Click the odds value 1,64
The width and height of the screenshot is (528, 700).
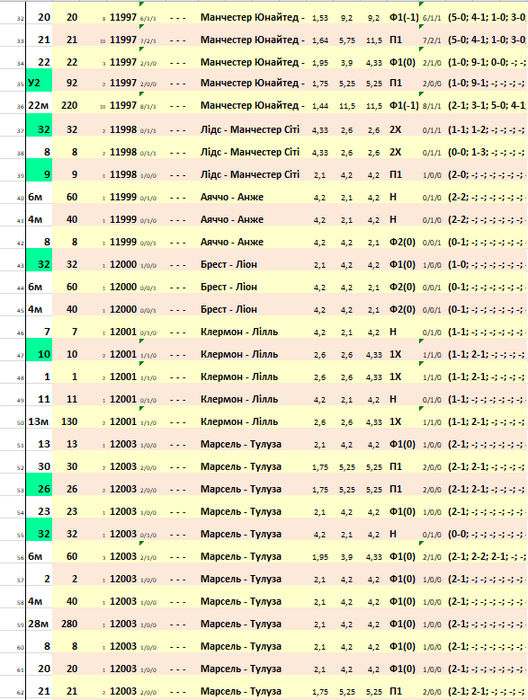(x=320, y=40)
